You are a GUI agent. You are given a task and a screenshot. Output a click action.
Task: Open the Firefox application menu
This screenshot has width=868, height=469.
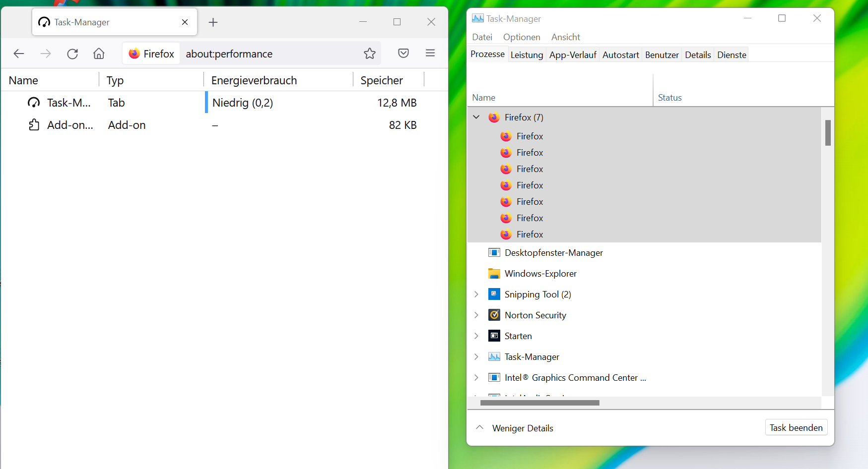[x=430, y=53]
